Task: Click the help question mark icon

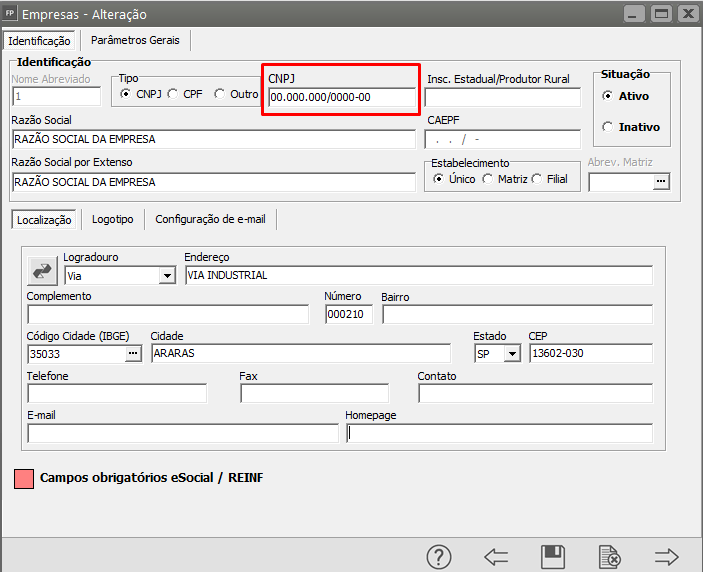Action: [x=439, y=556]
